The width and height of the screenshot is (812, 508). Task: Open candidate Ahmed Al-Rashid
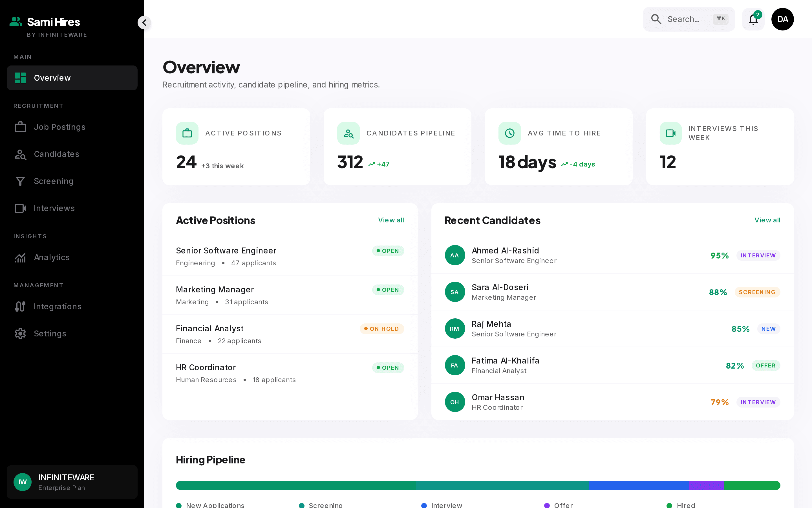(x=612, y=255)
